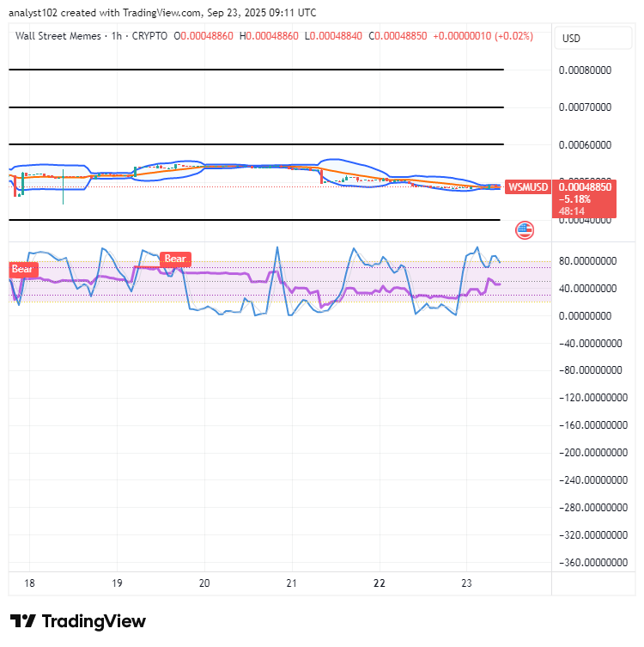Click the low value L0.00048840
Screen dimensions: 644x647
[333, 36]
